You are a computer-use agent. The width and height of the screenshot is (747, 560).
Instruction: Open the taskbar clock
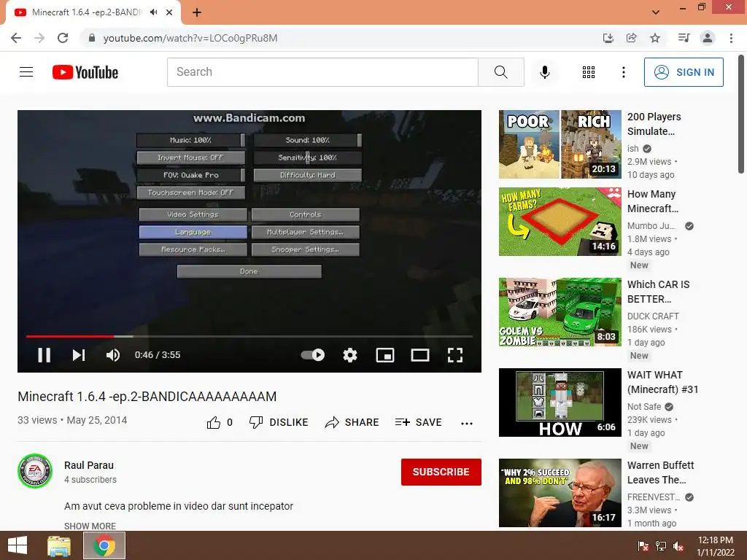[x=716, y=546]
